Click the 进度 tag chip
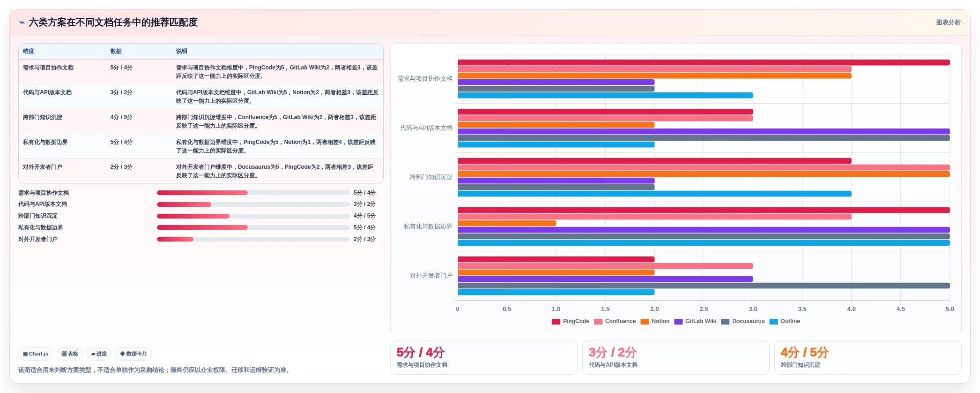This screenshot has width=980, height=393. click(x=99, y=354)
